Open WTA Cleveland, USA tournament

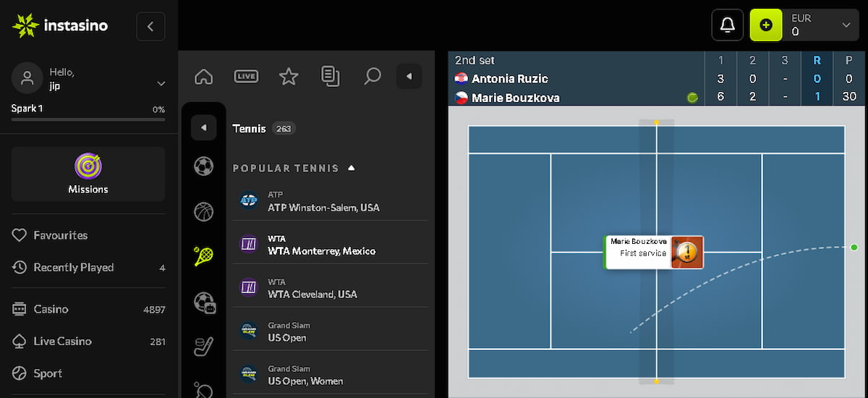[331, 288]
